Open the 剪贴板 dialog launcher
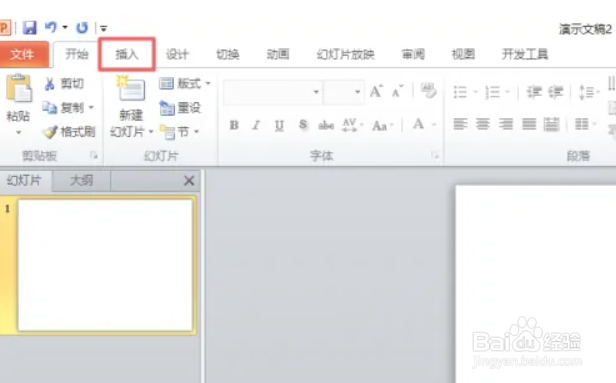The width and height of the screenshot is (616, 383). click(94, 156)
